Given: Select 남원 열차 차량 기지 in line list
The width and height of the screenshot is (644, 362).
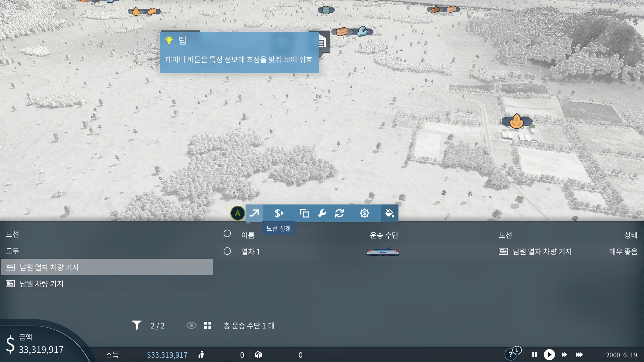Looking at the screenshot, I should click(107, 267).
